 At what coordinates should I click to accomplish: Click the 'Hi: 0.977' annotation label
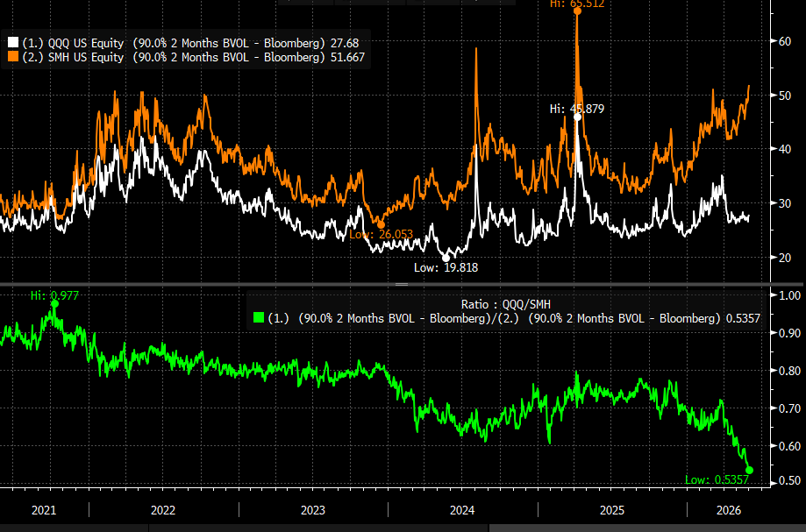(54, 295)
